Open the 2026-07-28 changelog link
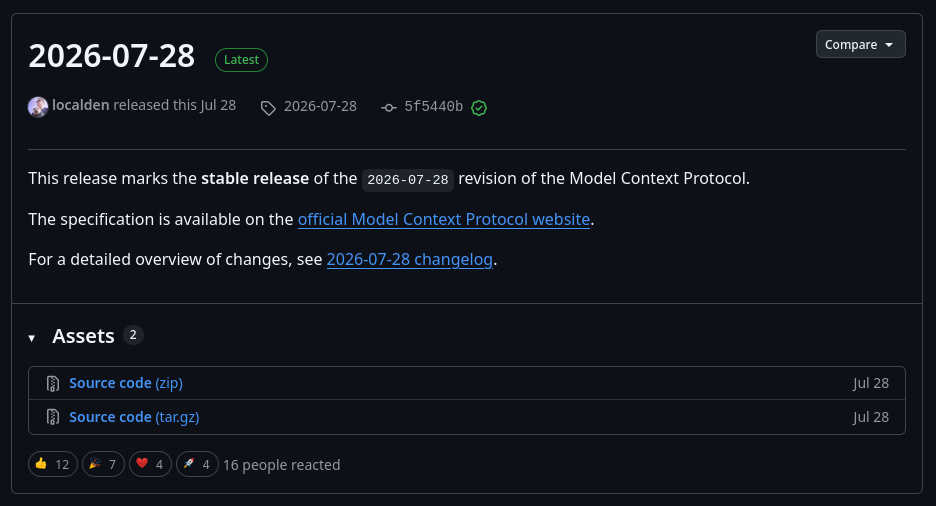 click(410, 260)
